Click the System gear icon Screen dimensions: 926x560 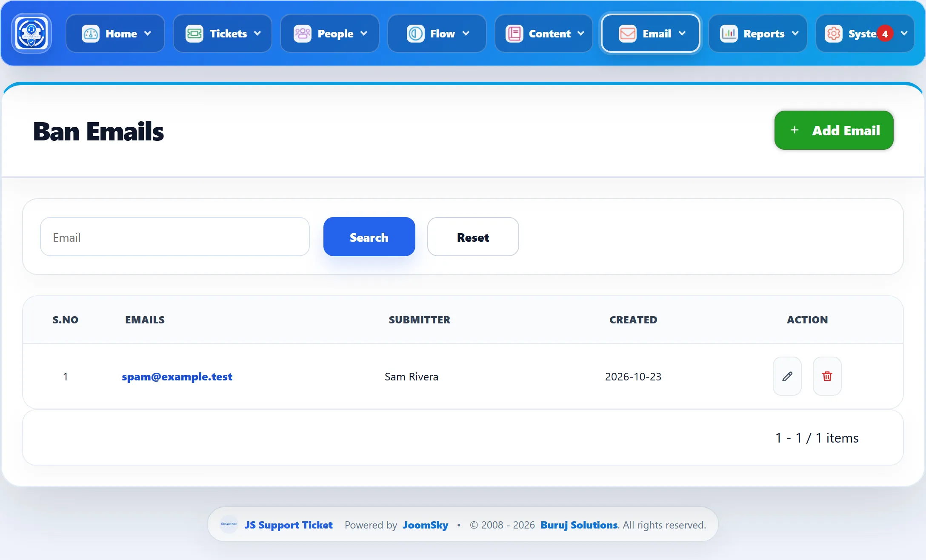point(833,34)
